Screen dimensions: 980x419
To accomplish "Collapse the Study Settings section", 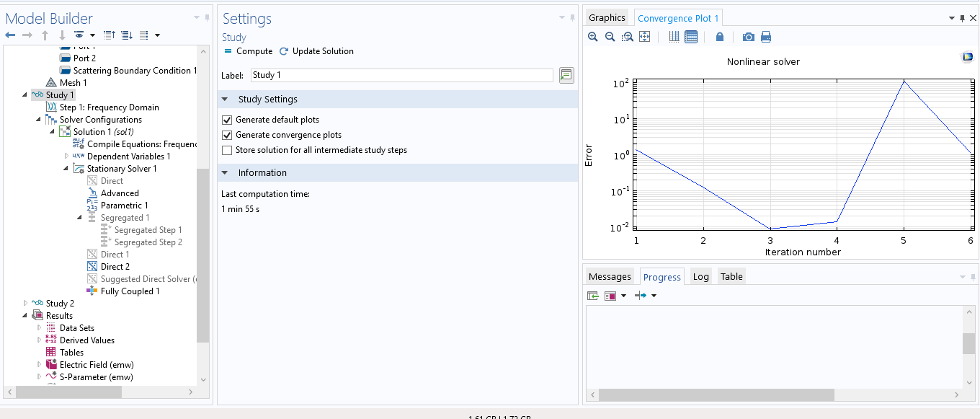I will [x=225, y=100].
